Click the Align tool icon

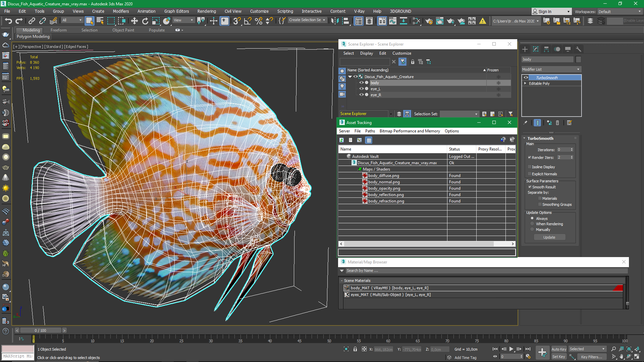(x=345, y=21)
